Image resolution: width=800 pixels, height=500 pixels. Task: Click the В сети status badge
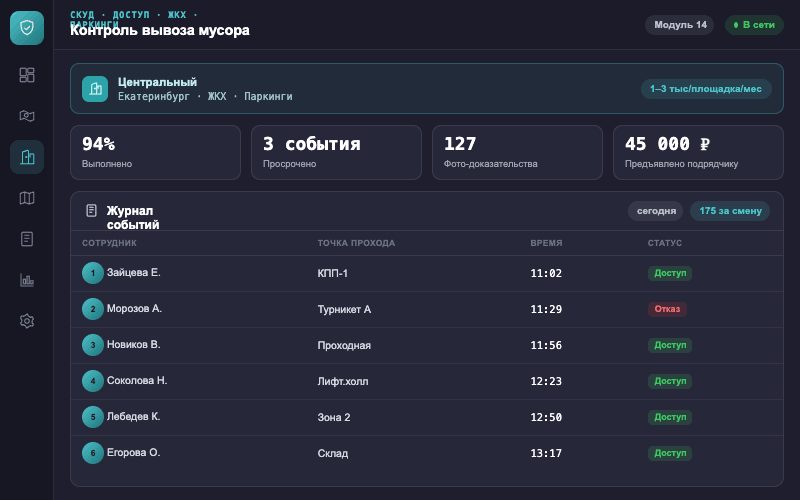click(754, 24)
